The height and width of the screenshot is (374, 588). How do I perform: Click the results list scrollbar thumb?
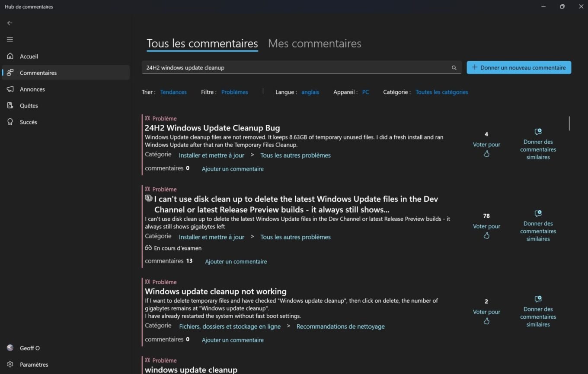[x=569, y=123]
